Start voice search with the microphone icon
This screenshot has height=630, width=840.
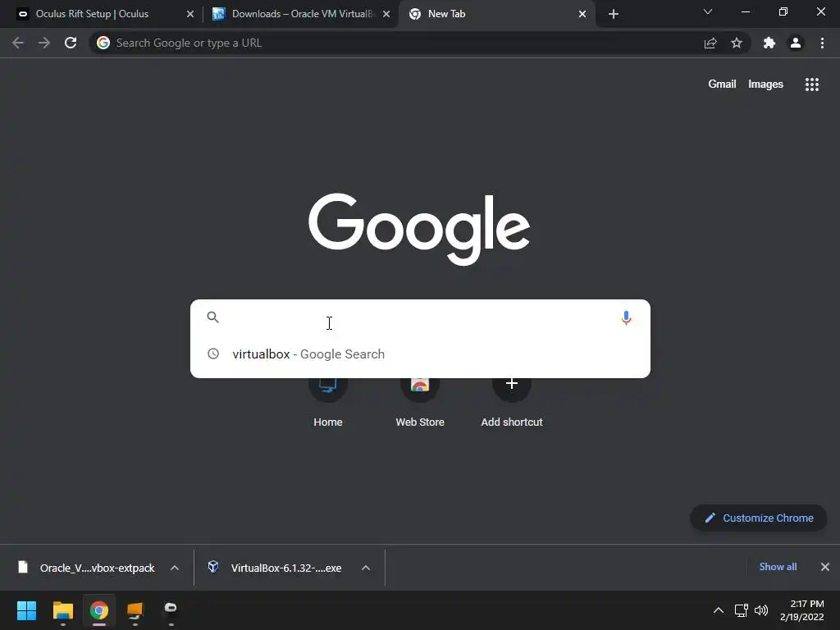pos(626,317)
